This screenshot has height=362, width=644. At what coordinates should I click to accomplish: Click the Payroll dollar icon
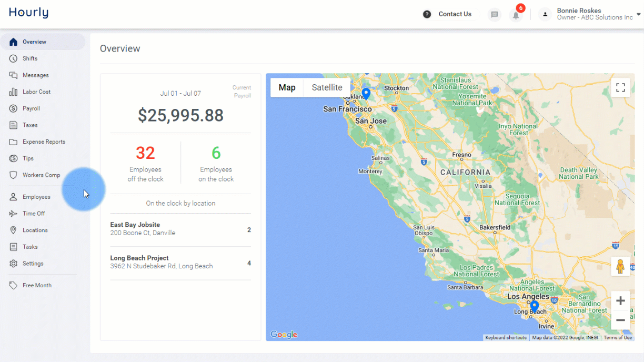[13, 108]
